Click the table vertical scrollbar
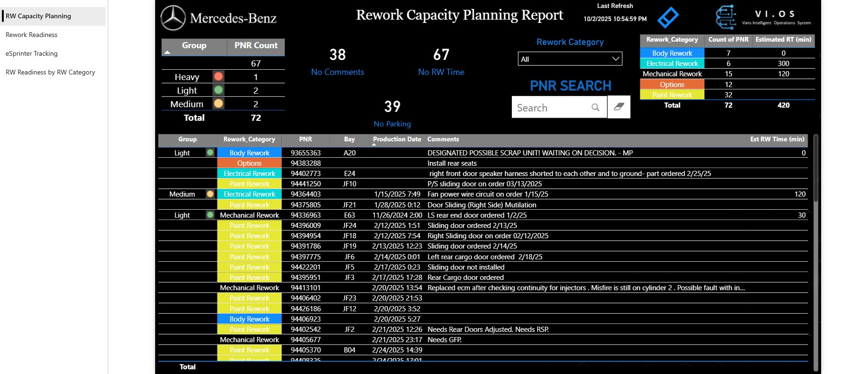The image size is (868, 374). 816,169
